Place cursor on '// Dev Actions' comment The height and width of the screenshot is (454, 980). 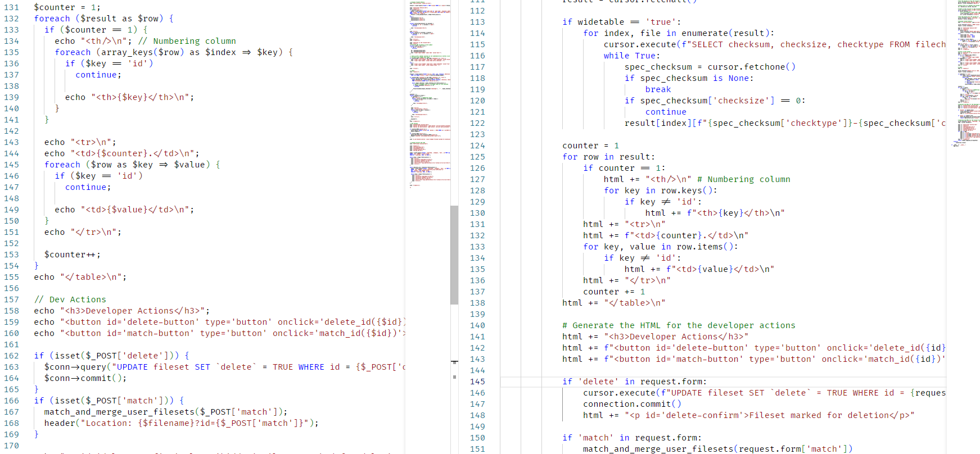(x=70, y=299)
